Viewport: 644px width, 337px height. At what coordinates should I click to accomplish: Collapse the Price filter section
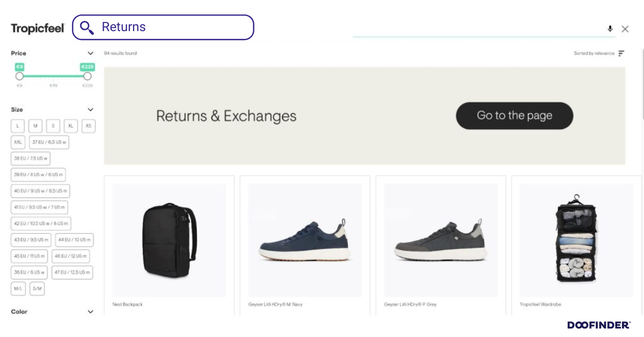pyautogui.click(x=90, y=53)
